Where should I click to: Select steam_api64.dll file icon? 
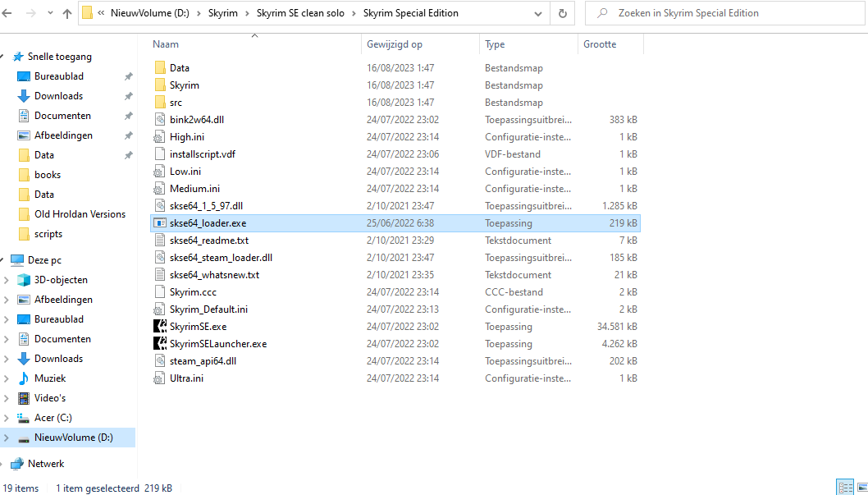coord(160,360)
